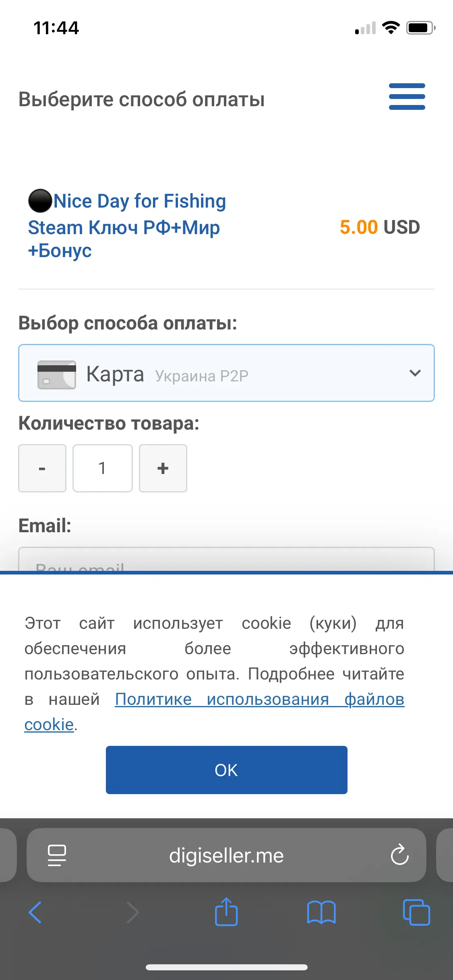Click the Email label
The height and width of the screenshot is (980, 453).
click(x=45, y=525)
